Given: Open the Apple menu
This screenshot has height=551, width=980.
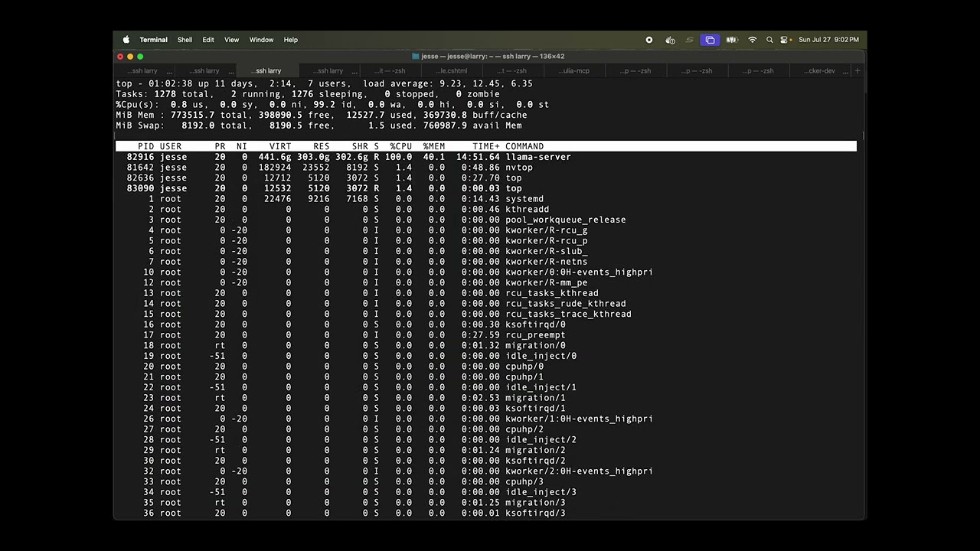Looking at the screenshot, I should 126,40.
